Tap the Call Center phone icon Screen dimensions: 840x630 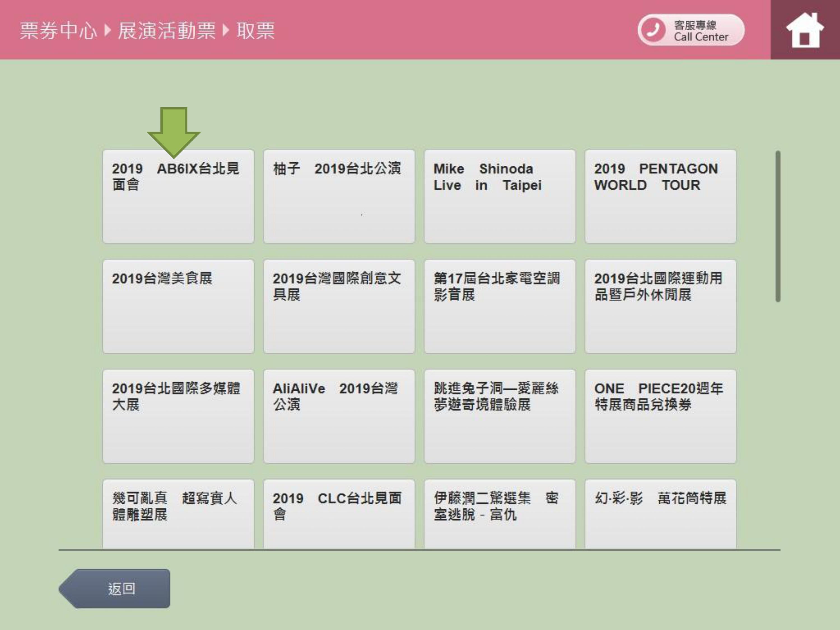pyautogui.click(x=653, y=30)
